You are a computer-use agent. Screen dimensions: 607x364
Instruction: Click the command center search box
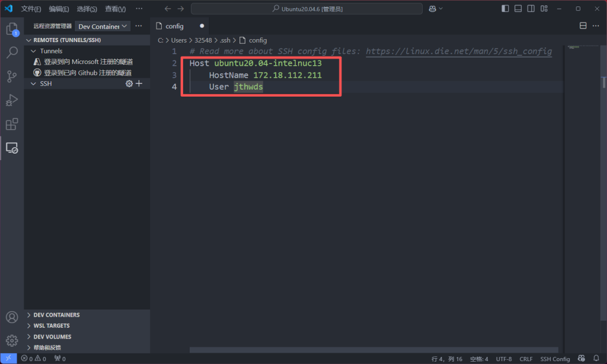coord(306,9)
